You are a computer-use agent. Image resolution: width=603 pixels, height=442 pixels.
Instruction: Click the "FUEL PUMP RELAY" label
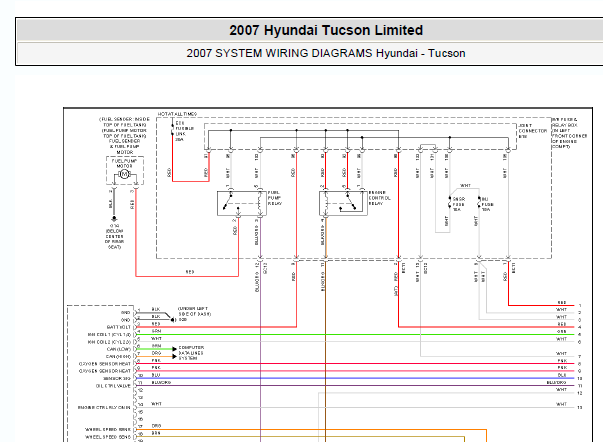pos(275,198)
